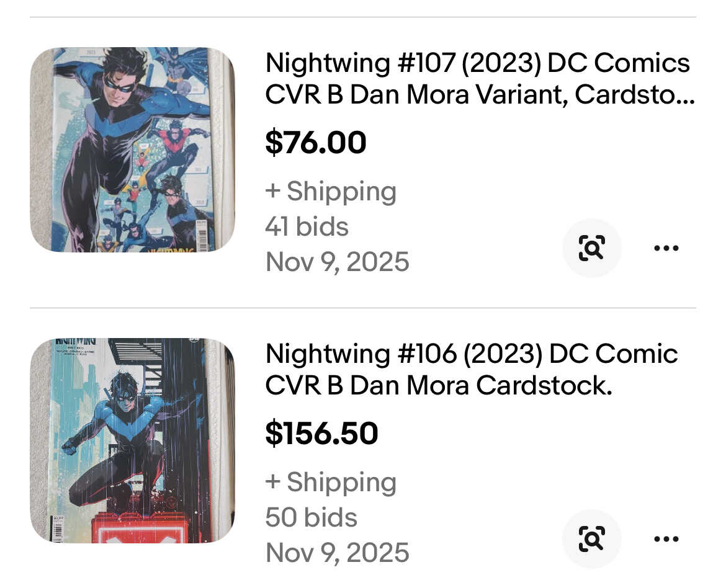The width and height of the screenshot is (726, 588).
Task: Tap the 50 bids count
Action: (311, 517)
